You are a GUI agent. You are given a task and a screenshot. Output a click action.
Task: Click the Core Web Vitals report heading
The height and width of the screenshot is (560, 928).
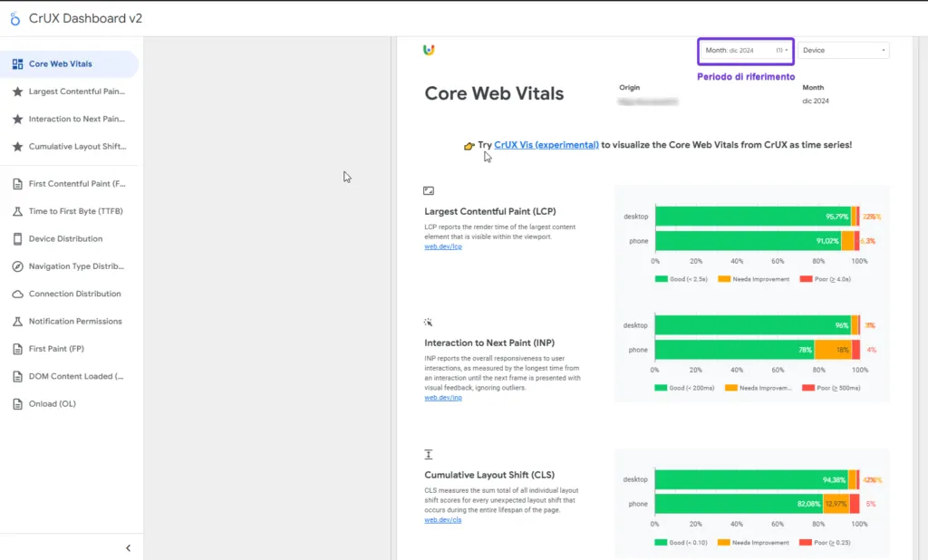coord(494,93)
